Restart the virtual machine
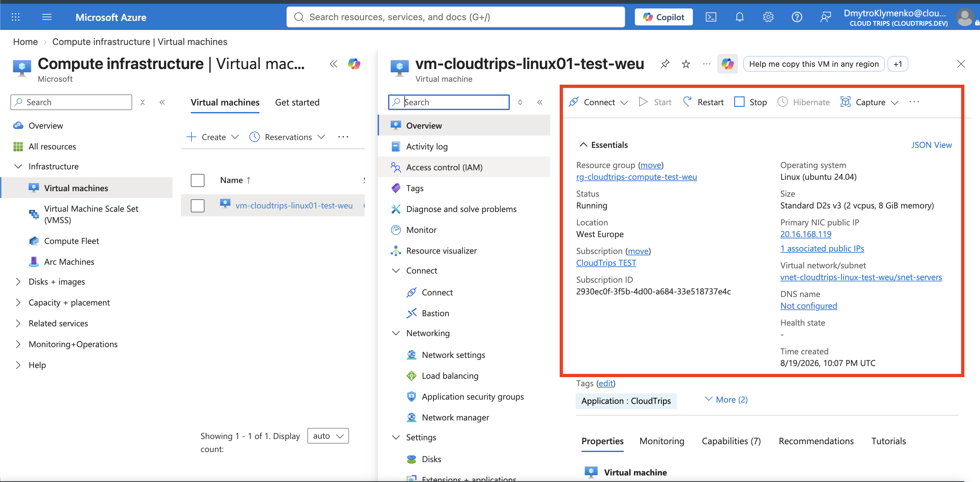 (704, 102)
